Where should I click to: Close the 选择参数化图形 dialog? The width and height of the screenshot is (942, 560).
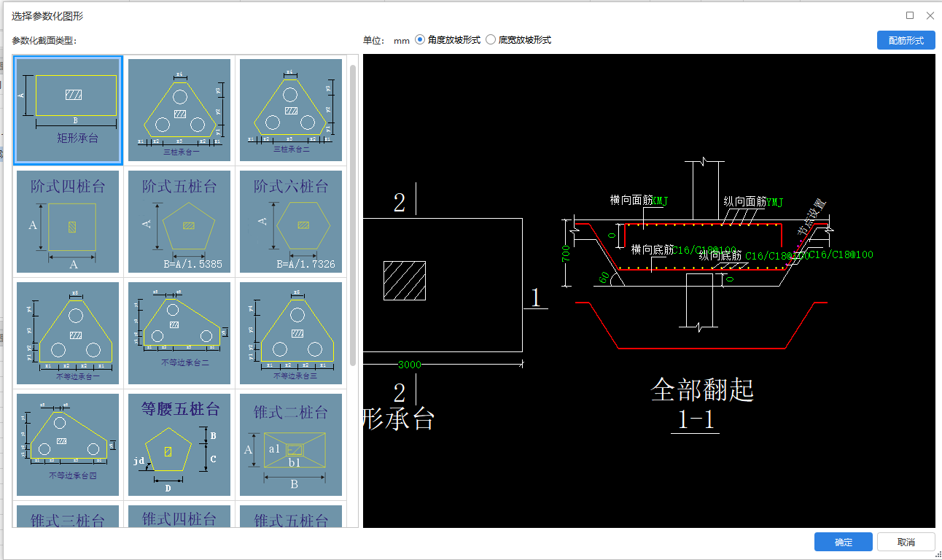click(x=930, y=15)
